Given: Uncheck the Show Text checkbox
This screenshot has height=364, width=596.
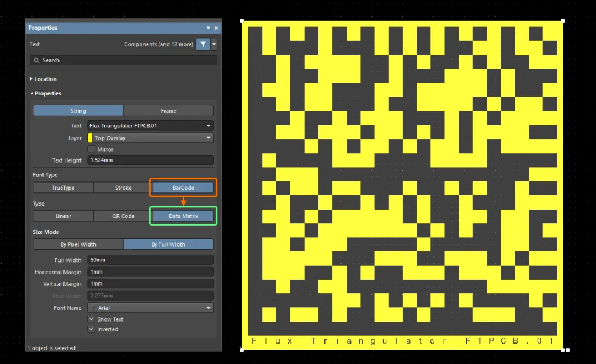Looking at the screenshot, I should coord(91,319).
